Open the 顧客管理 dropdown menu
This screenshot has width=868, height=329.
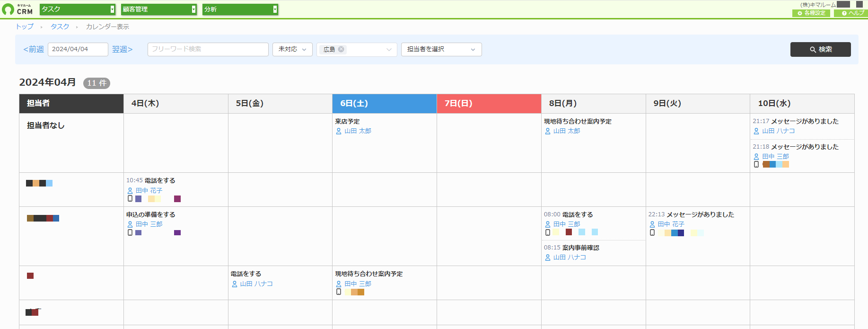[x=159, y=9]
